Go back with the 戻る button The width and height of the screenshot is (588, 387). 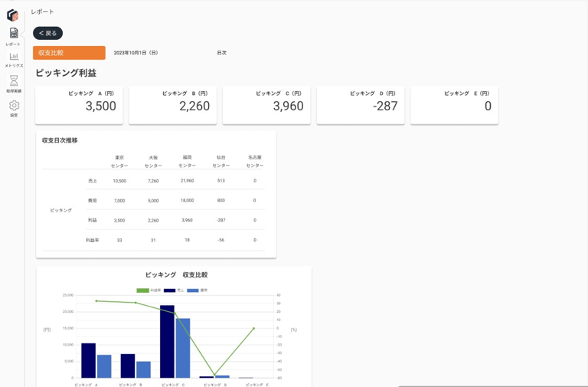point(47,33)
